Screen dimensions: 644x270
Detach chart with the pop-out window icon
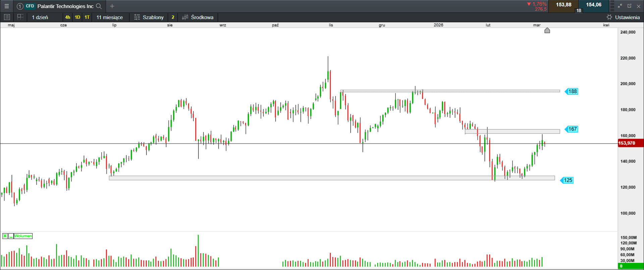[629, 6]
